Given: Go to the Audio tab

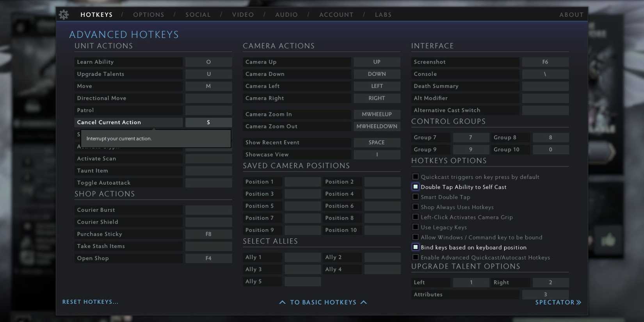Looking at the screenshot, I should [x=286, y=14].
